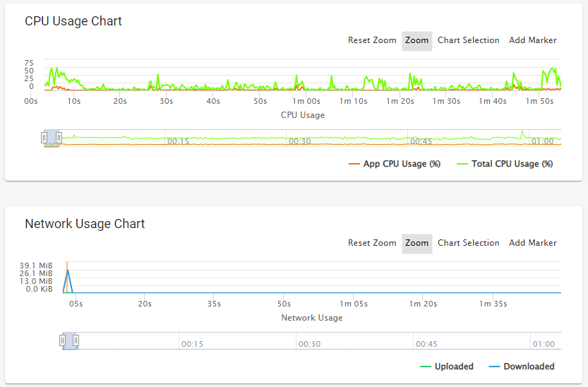Toggle Downloaded legend series
Viewport: 588px width, 387px height.
[x=522, y=367]
